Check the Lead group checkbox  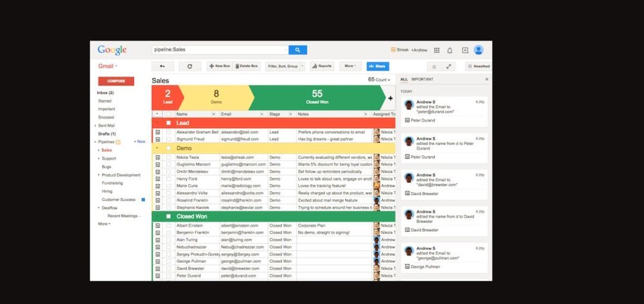[x=169, y=122]
